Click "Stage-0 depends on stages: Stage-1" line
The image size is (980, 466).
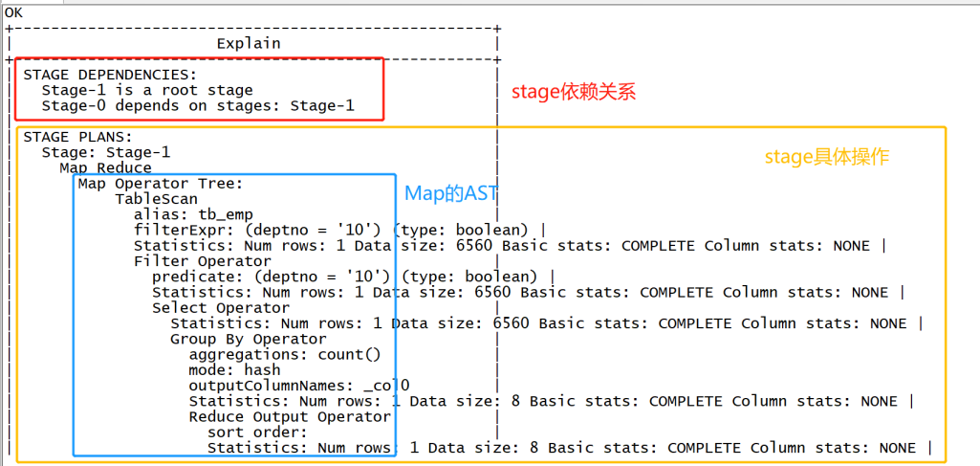pos(198,105)
